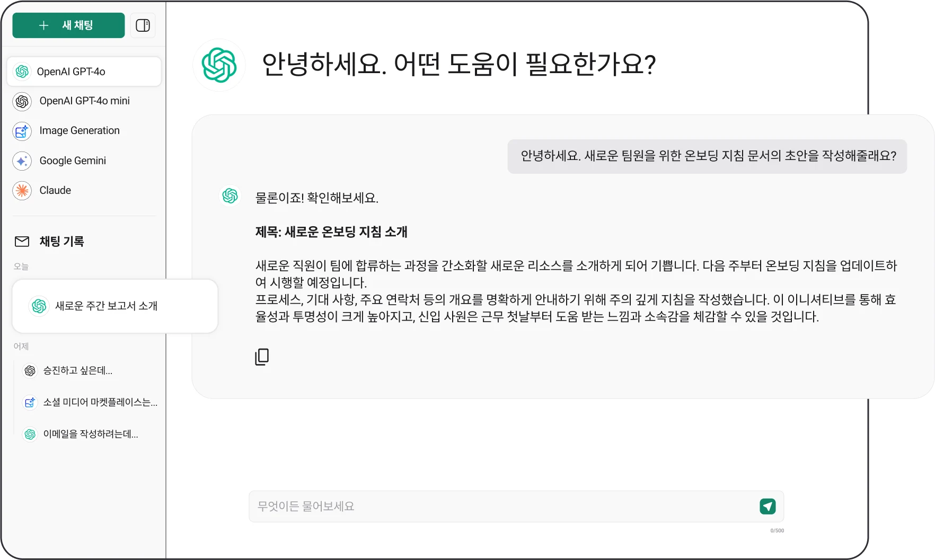The height and width of the screenshot is (560, 935).
Task: Open the 새로운 주간 보고서 소개 chat
Action: 115,306
